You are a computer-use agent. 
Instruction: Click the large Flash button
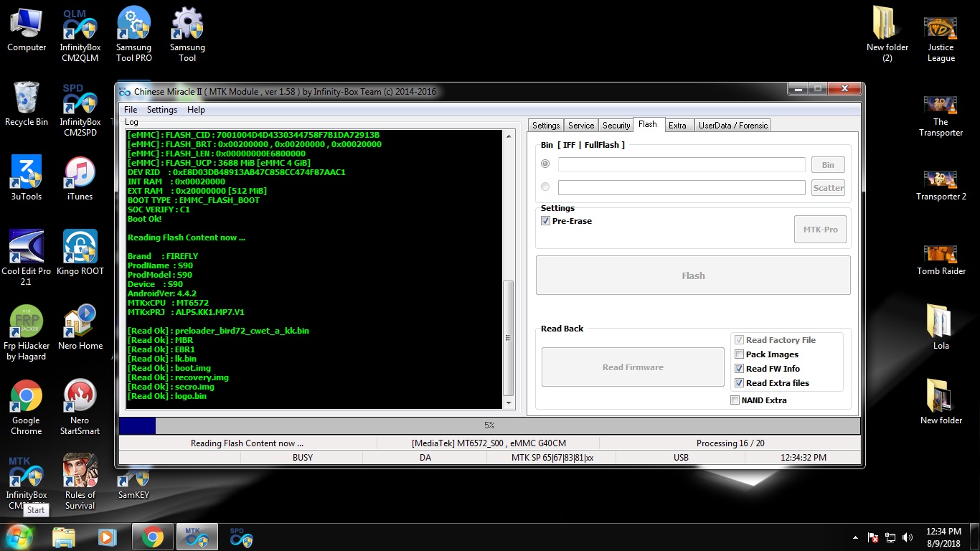[x=693, y=275]
